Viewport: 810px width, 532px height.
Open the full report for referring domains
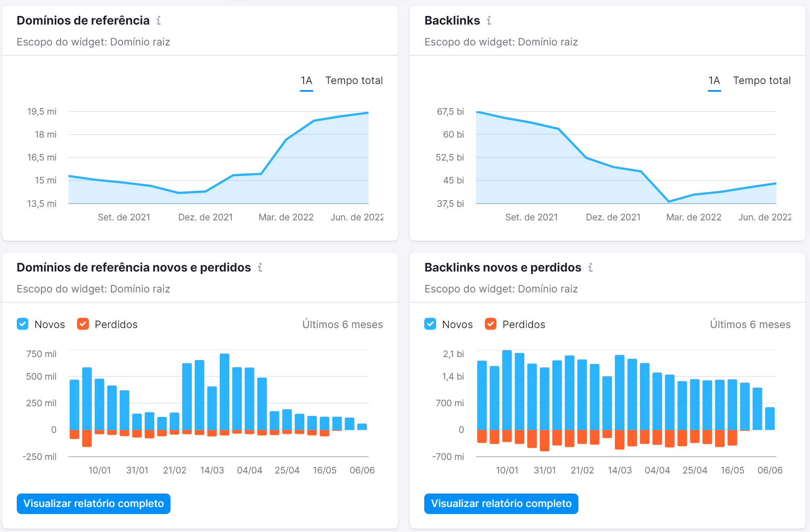[x=93, y=504]
